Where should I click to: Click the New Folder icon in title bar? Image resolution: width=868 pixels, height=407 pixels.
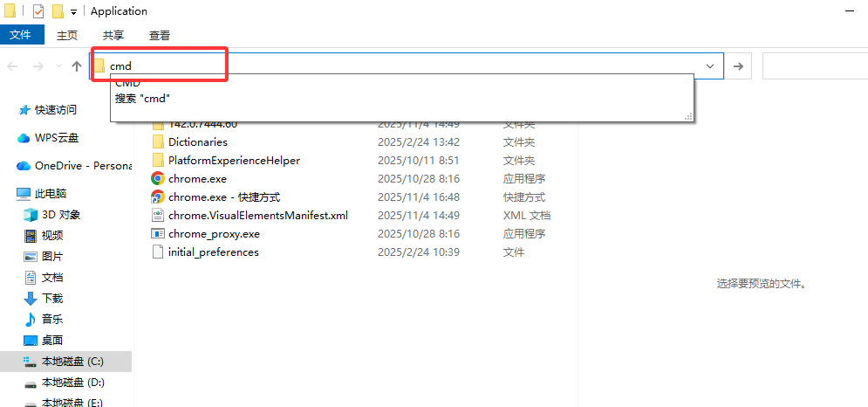[57, 11]
